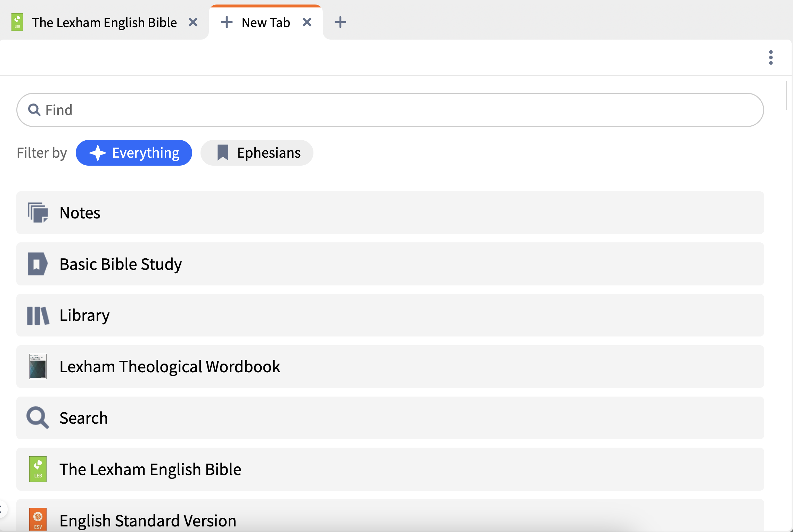Screen dimensions: 793x532
Task: Click into the Find search field
Action: [x=390, y=110]
